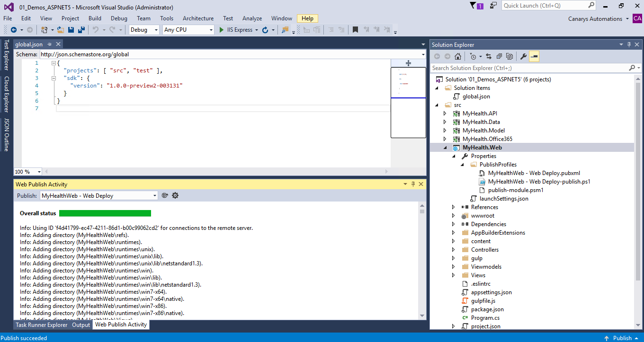Screen dimensions: 644x342
Task: Toggle pin on the global.json tab
Action: pyautogui.click(x=49, y=44)
